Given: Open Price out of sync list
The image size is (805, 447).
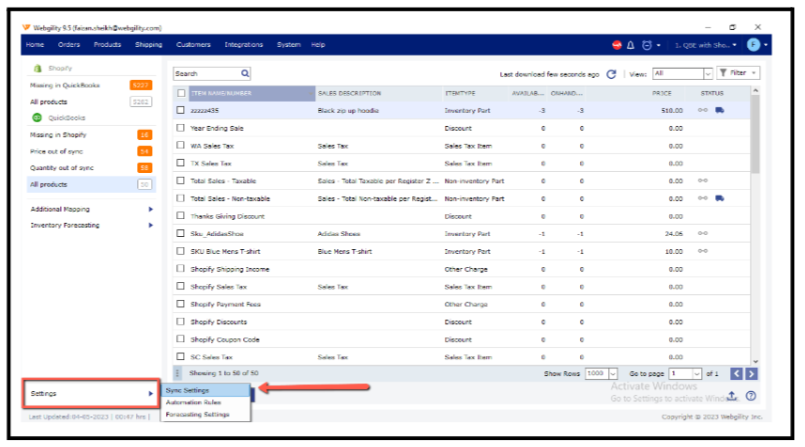Looking at the screenshot, I should 91,151.
